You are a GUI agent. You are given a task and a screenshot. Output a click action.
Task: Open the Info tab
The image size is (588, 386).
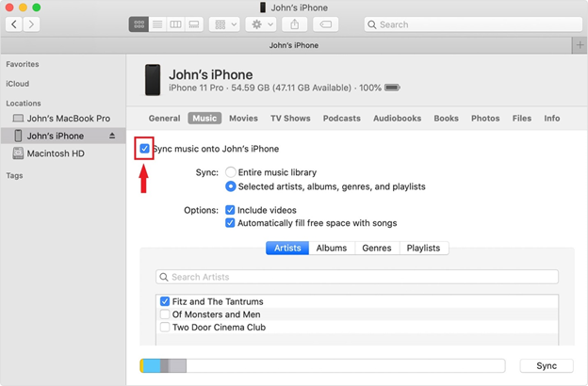pos(552,118)
